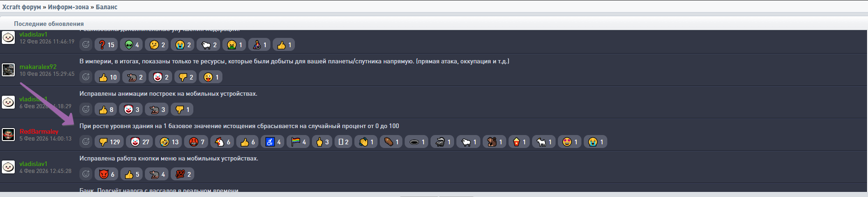Open the reaction picker on RedBarmaley's post
The width and height of the screenshot is (868, 197).
pos(86,142)
